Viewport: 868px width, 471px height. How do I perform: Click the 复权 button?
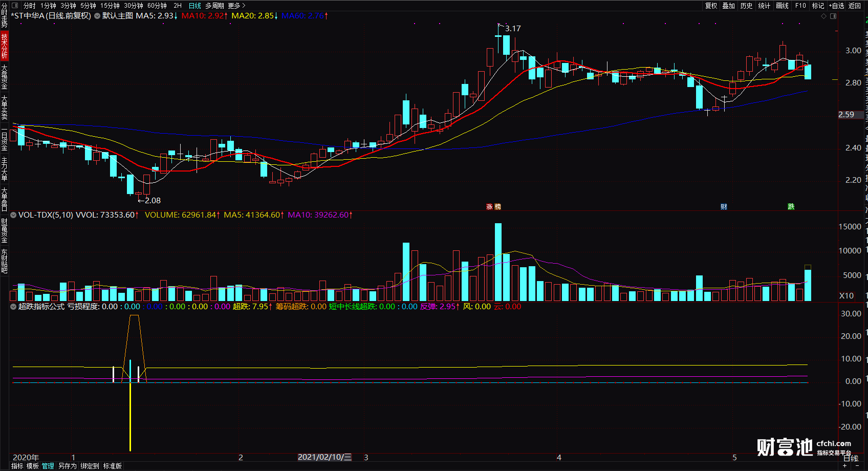711,6
